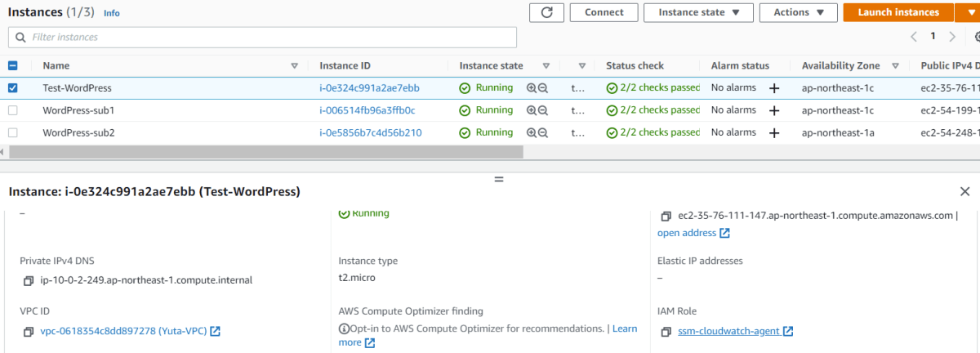Click the WordPress-sub2 name cell
The image size is (980, 353).
coord(78,132)
